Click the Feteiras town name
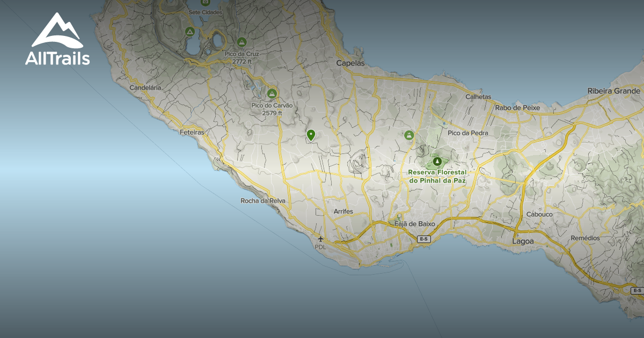The height and width of the screenshot is (338, 644). point(193,131)
